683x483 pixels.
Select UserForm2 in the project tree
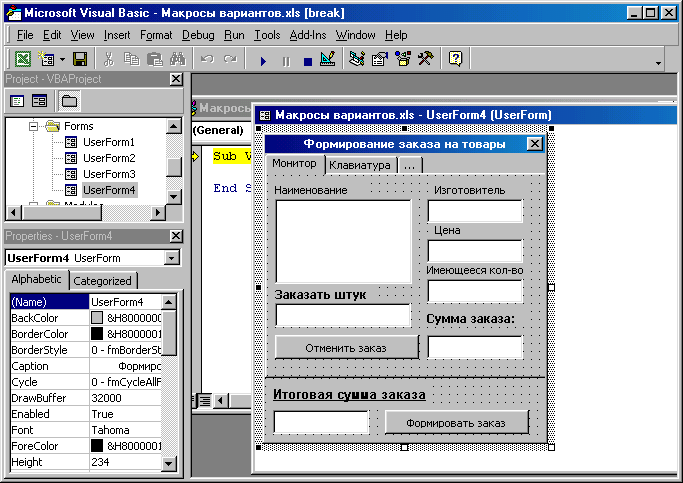pyautogui.click(x=109, y=158)
